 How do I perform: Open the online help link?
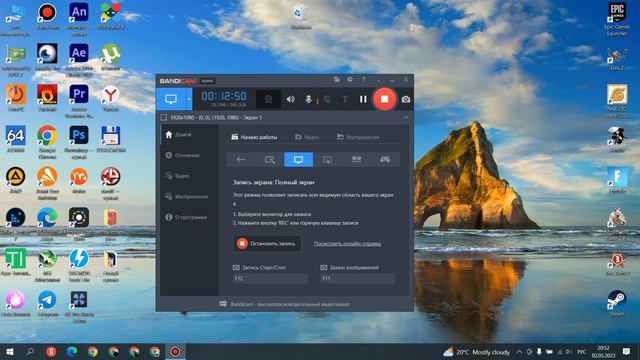347,244
